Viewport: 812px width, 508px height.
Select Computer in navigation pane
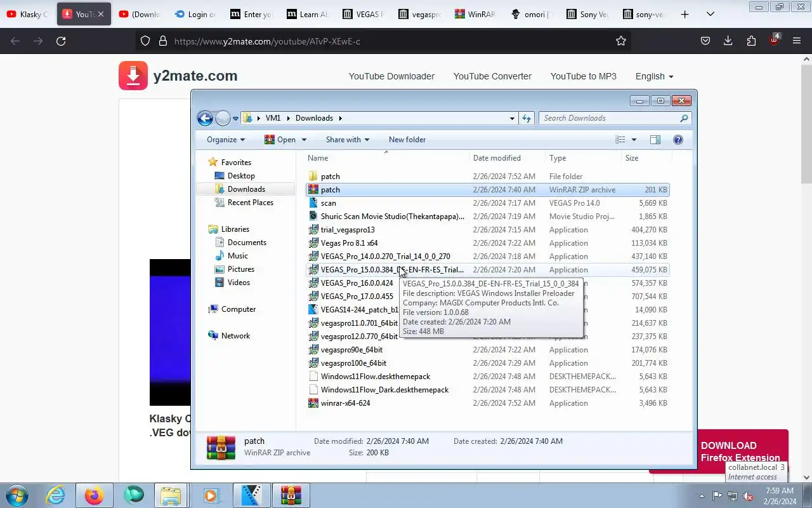click(x=238, y=309)
